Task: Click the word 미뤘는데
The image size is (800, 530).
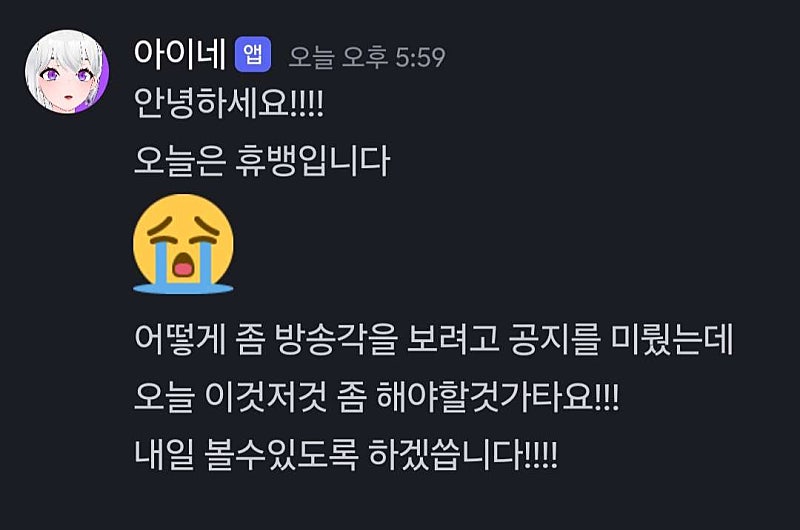Action: [x=671, y=339]
